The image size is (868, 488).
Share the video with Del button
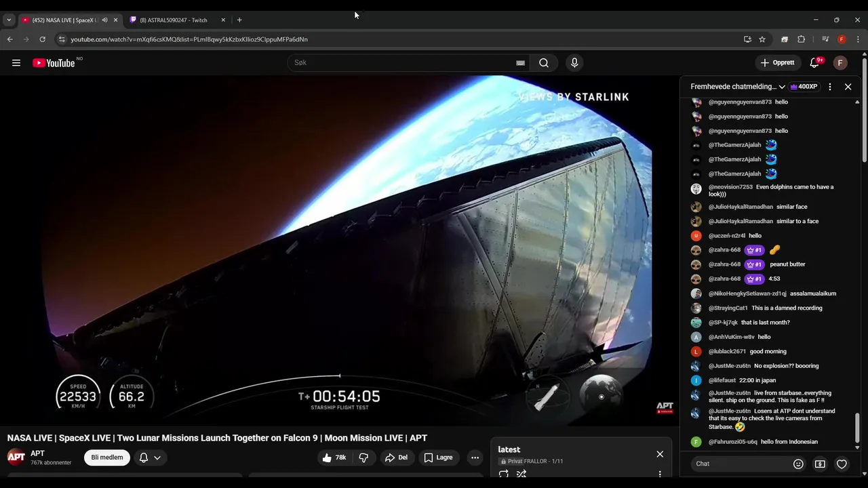pyautogui.click(x=396, y=457)
